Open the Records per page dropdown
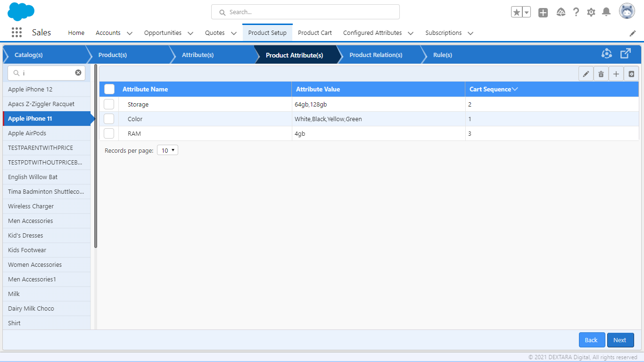The image size is (644, 362). pos(167,150)
